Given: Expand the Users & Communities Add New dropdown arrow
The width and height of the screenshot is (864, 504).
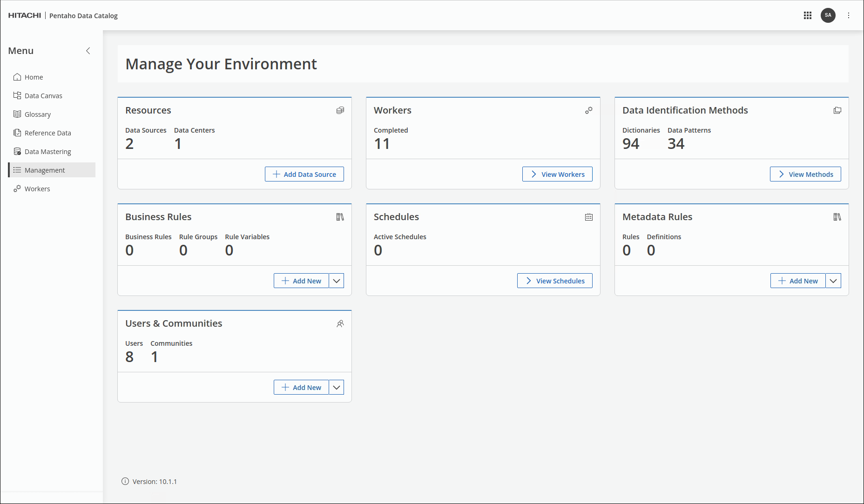Looking at the screenshot, I should (x=337, y=387).
